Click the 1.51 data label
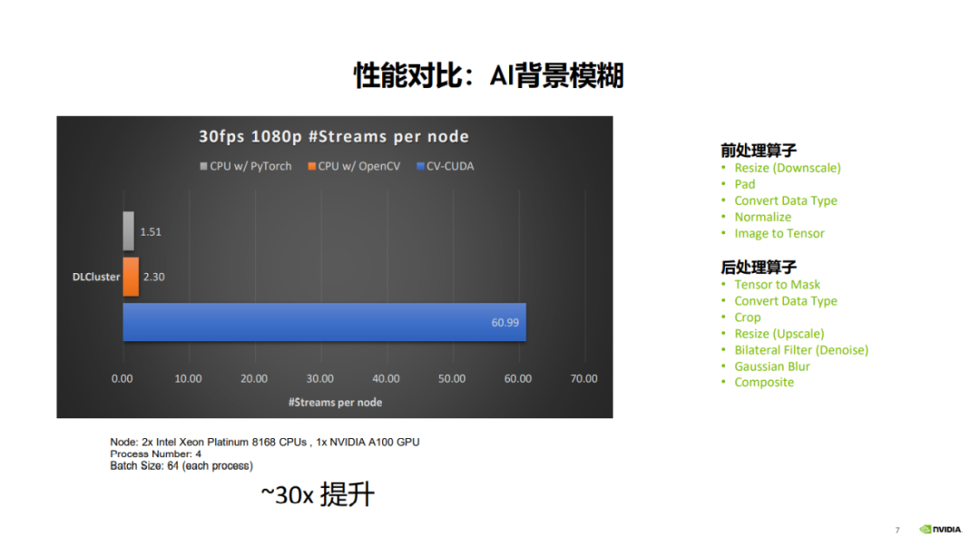Viewport: 980px width, 546px height. [151, 232]
